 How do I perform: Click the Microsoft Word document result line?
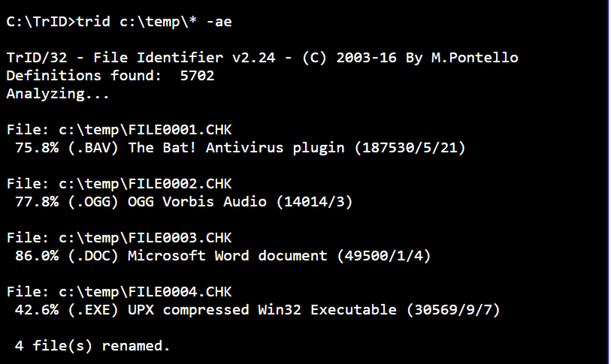223,256
